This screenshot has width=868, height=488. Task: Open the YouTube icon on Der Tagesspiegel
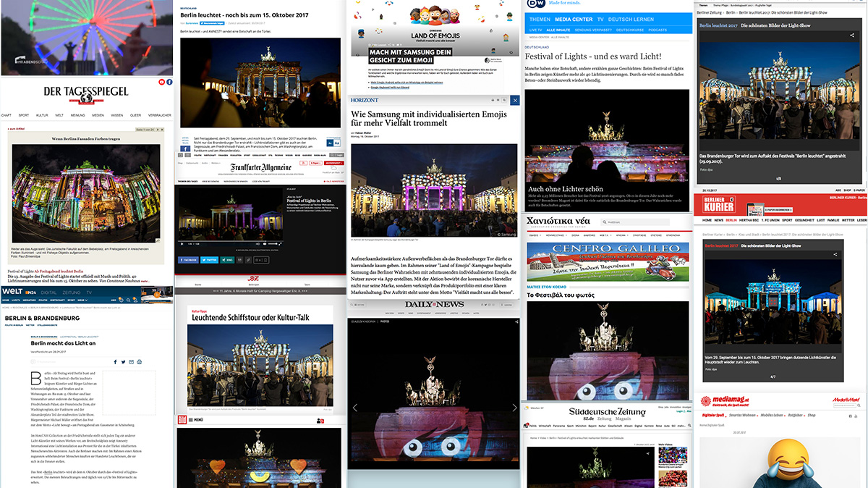(162, 83)
